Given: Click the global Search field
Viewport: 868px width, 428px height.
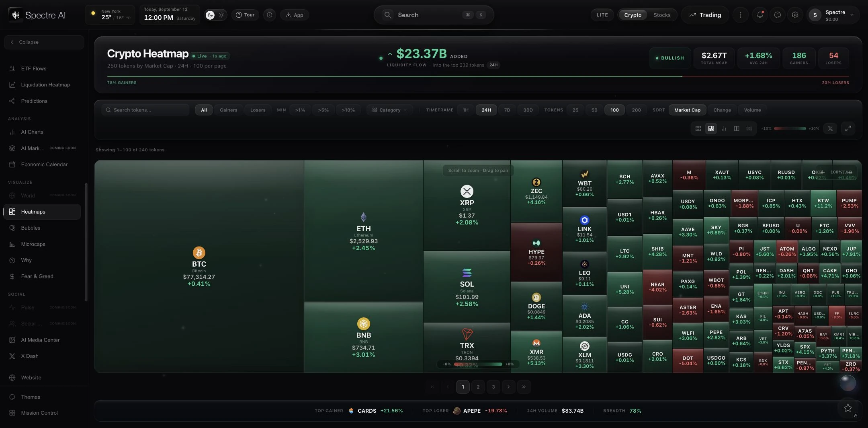Looking at the screenshot, I should [434, 15].
